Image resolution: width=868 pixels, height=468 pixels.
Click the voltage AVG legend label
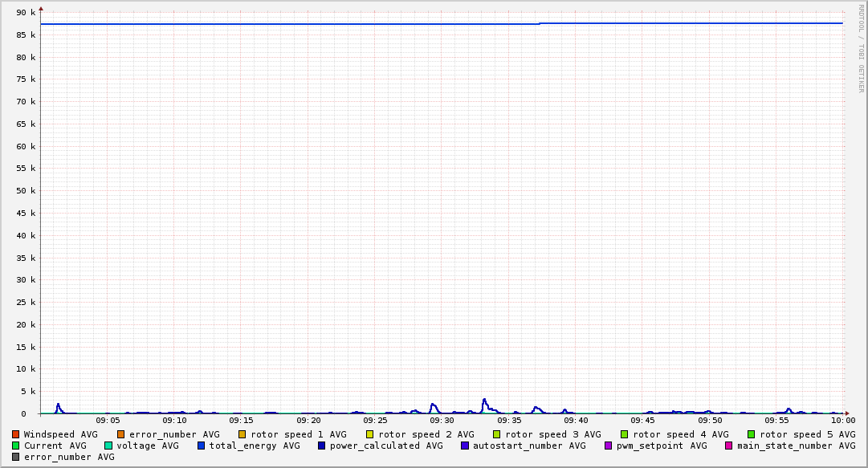point(148,446)
